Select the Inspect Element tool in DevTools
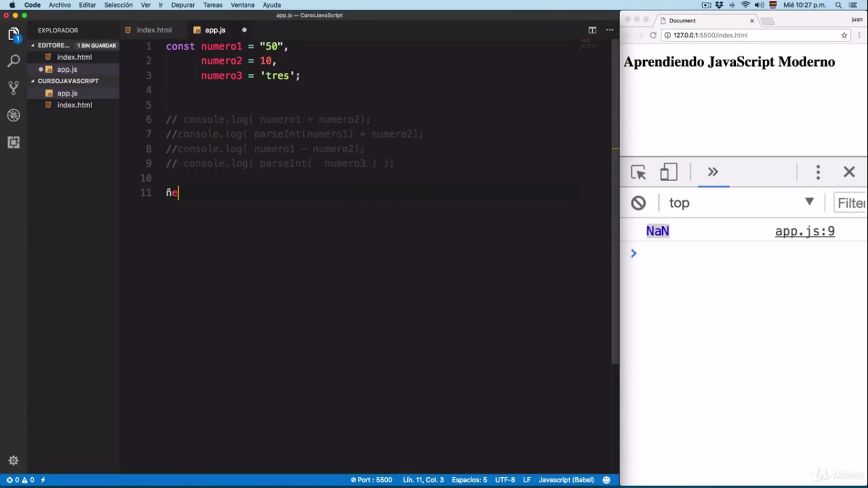 tap(638, 172)
